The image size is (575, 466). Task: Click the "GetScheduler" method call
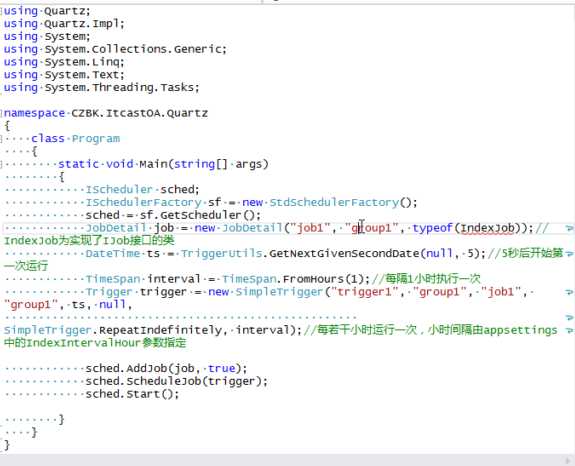(201, 215)
